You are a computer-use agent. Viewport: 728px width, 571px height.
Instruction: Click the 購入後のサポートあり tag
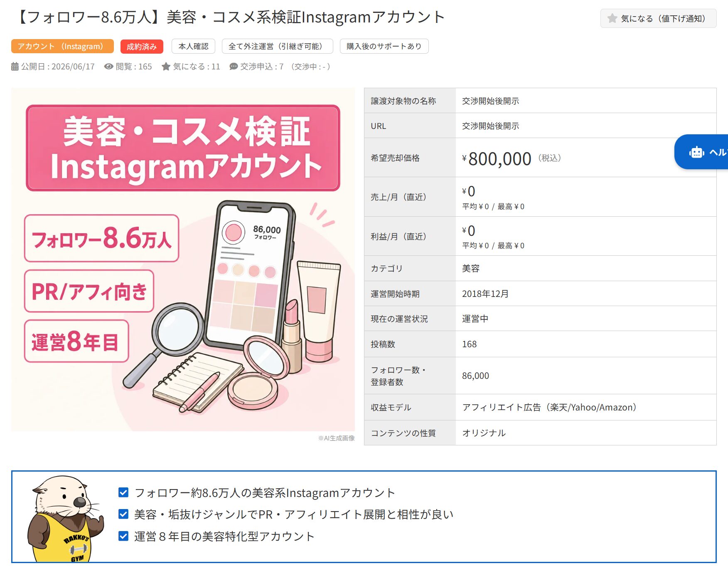click(x=384, y=46)
